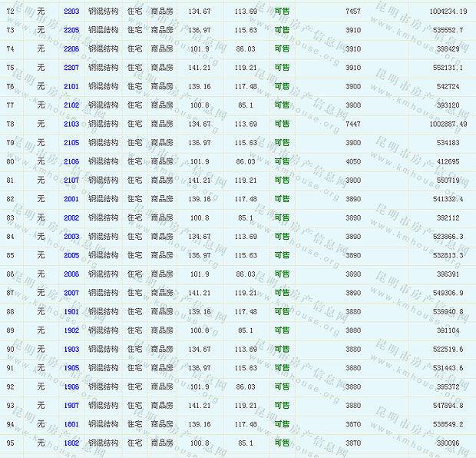Screen dimensions: 476x458
Task: Open room number 2203 link
Action: click(71, 12)
